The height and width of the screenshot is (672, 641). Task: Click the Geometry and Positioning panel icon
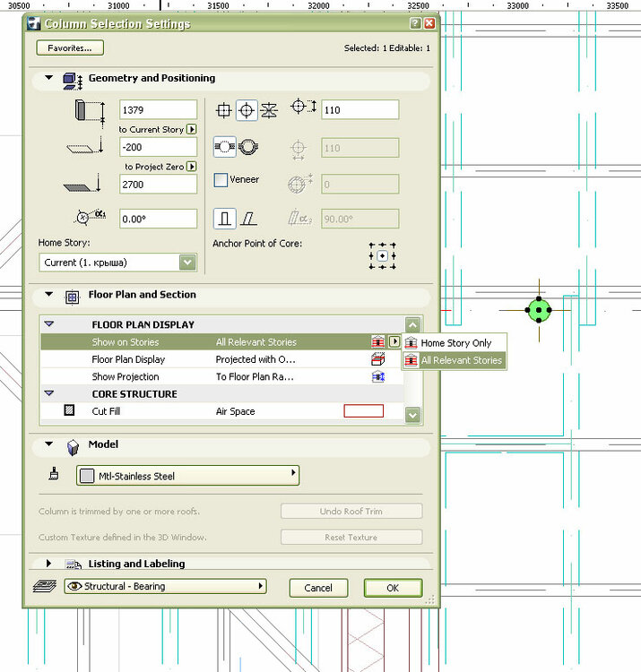(73, 81)
